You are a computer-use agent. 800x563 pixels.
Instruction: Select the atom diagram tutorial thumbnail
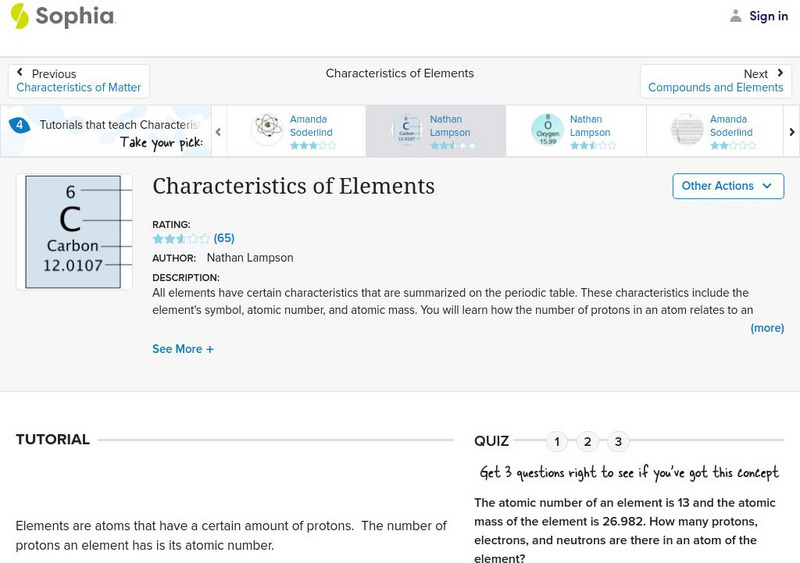(x=267, y=129)
